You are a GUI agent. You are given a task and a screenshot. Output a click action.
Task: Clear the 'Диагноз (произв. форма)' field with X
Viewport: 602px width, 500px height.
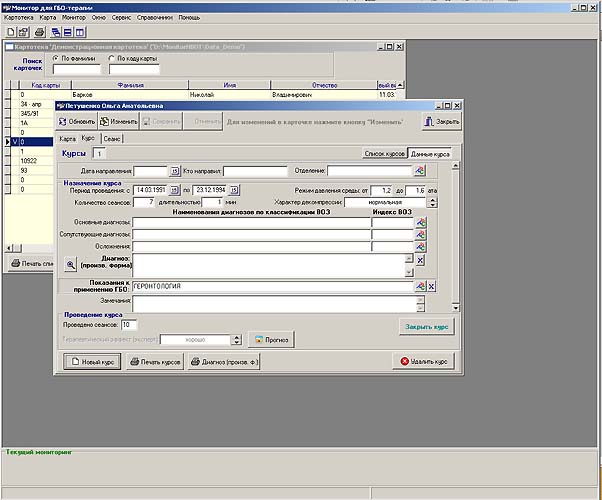[x=420, y=260]
